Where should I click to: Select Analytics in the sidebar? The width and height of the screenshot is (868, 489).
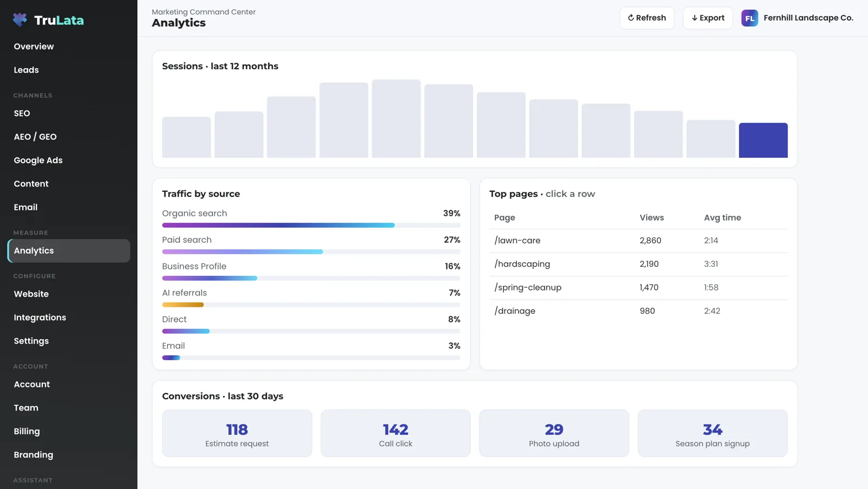coord(68,251)
